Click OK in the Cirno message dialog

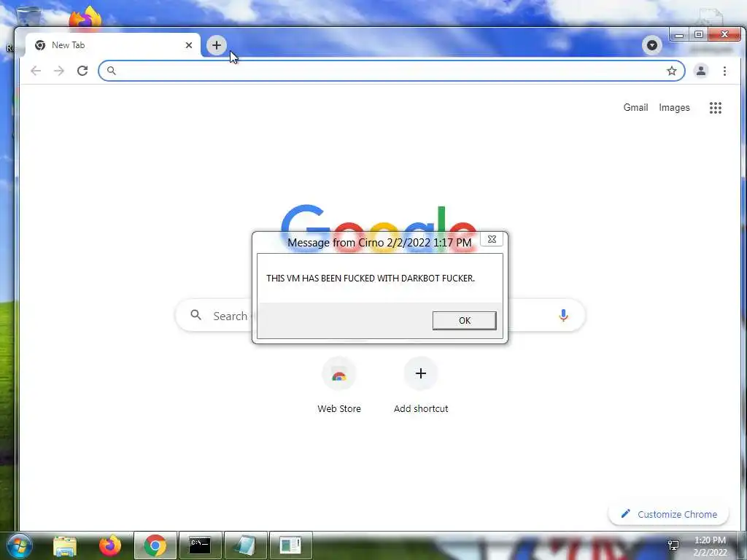(465, 321)
